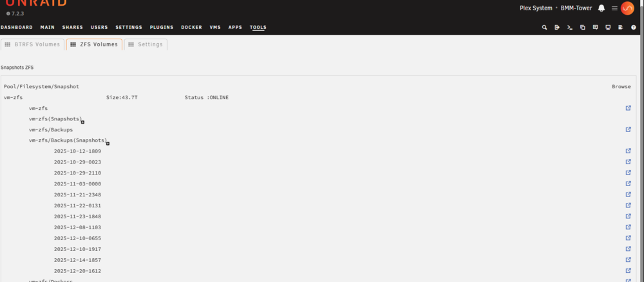Open browse icon for snapshot 2025-10-29-2110

pos(628,173)
